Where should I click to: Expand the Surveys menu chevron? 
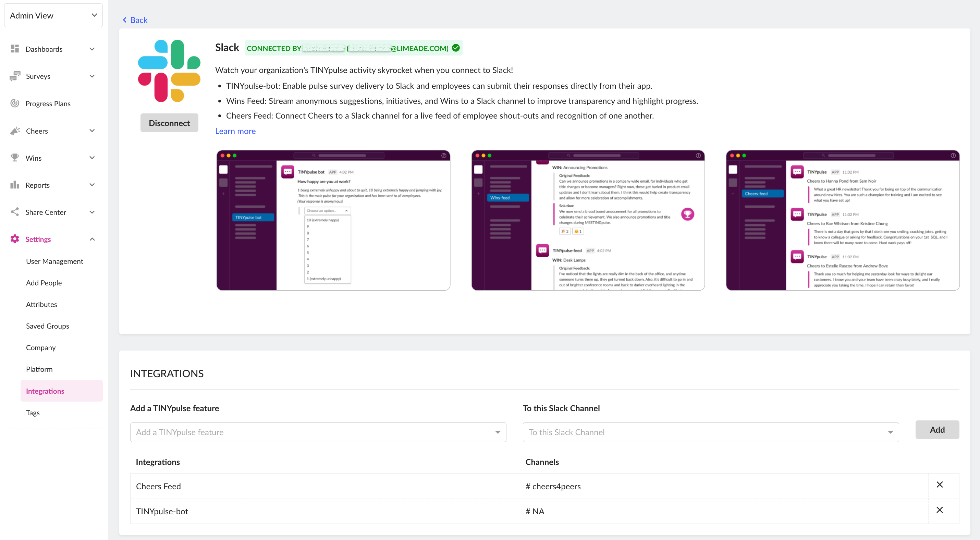tap(92, 76)
